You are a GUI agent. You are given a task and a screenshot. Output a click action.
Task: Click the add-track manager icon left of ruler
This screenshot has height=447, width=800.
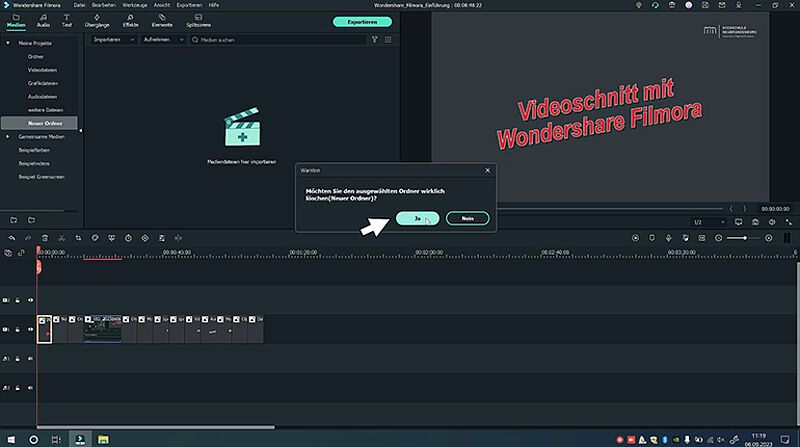point(8,253)
